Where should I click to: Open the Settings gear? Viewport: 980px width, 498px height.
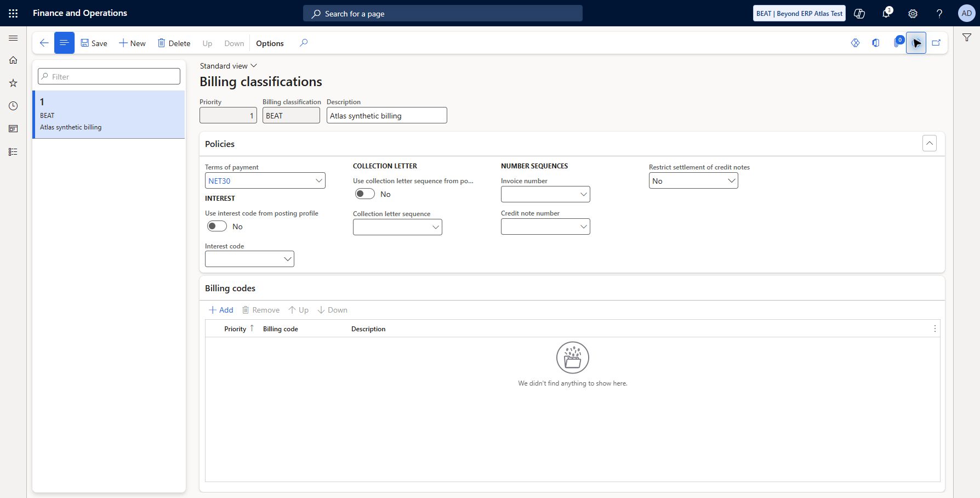click(x=913, y=13)
